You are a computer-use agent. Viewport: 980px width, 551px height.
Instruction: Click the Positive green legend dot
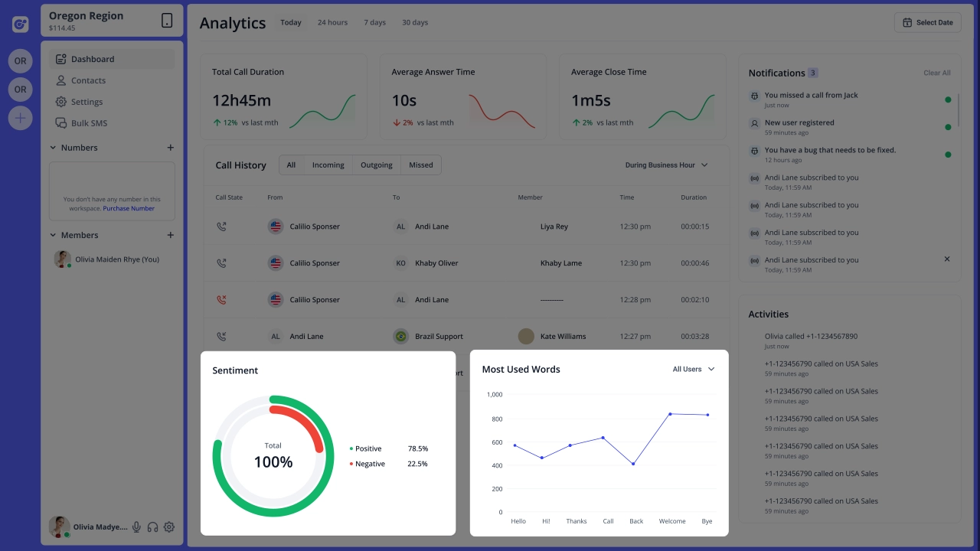[351, 448]
